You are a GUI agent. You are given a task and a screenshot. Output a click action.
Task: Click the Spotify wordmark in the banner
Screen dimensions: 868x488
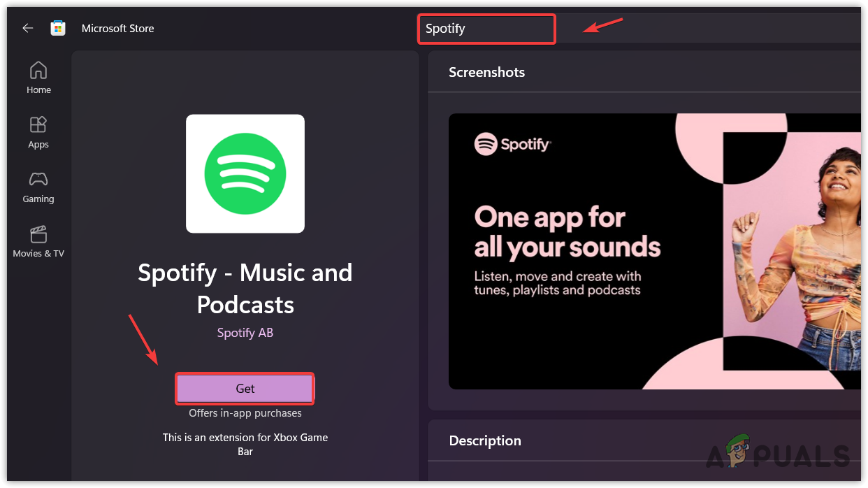(513, 145)
